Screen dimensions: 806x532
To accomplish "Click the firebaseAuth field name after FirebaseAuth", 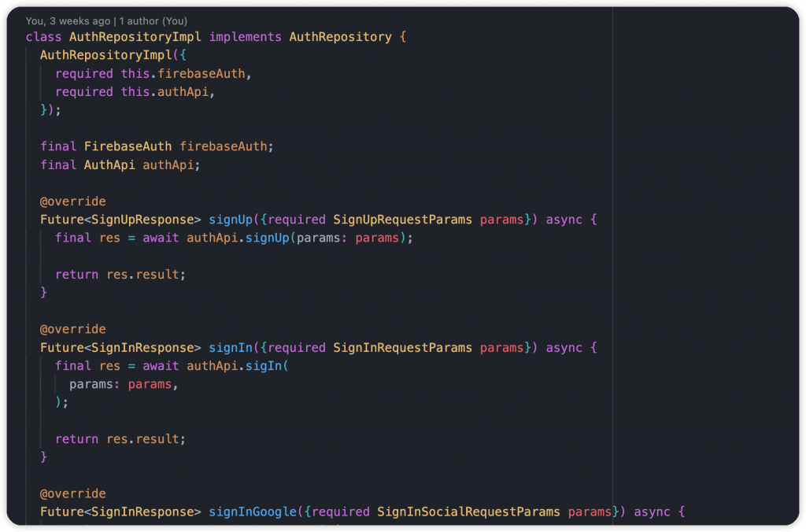I will pos(224,146).
